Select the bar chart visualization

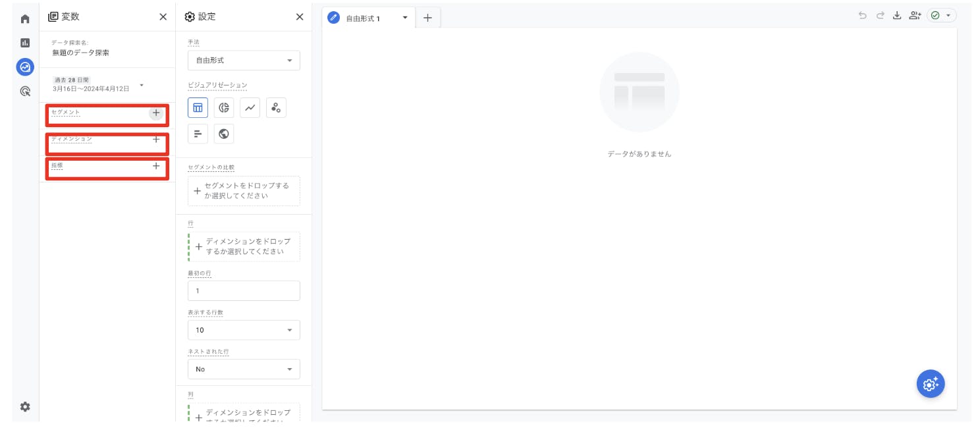(198, 134)
